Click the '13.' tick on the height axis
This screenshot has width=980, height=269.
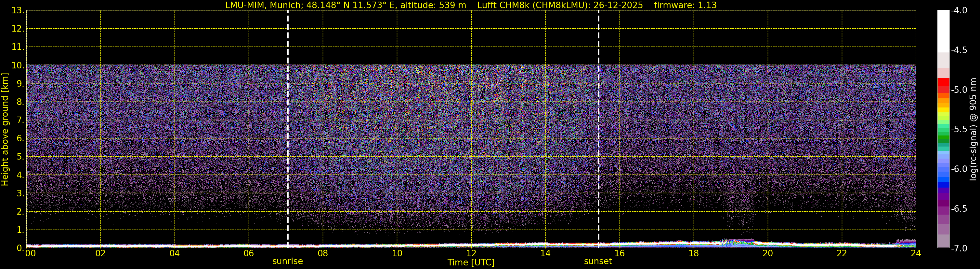coord(18,11)
